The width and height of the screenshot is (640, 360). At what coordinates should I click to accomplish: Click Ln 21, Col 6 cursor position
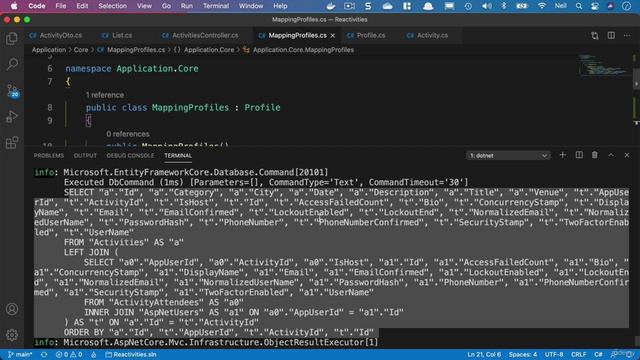(x=484, y=354)
